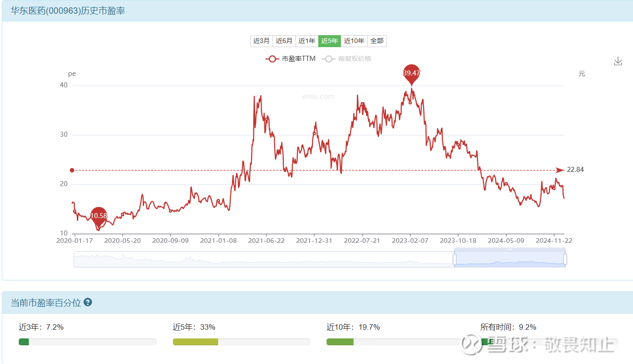Image resolution: width=633 pixels, height=364 pixels.
Task: Click the 近3年 7.2% percentile bar
Action: (x=87, y=342)
